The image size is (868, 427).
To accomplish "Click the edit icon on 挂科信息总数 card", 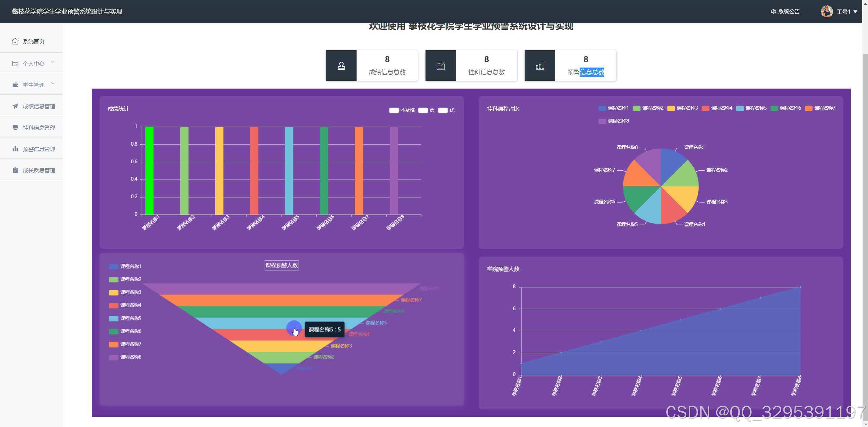I will click(440, 66).
